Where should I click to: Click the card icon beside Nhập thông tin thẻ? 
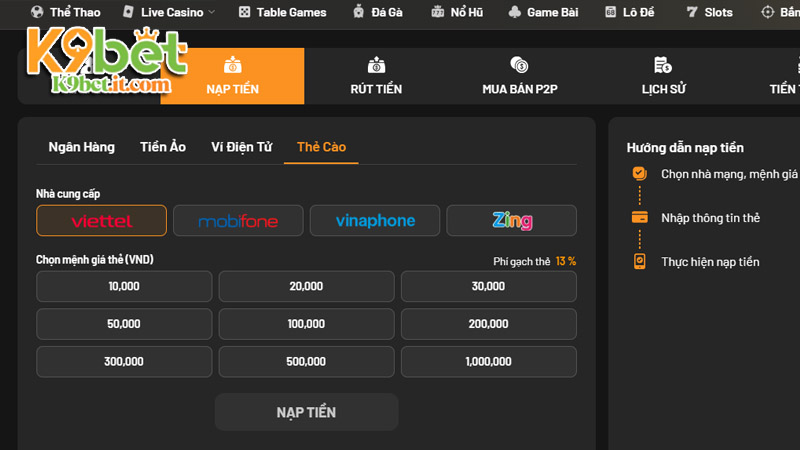tap(639, 217)
